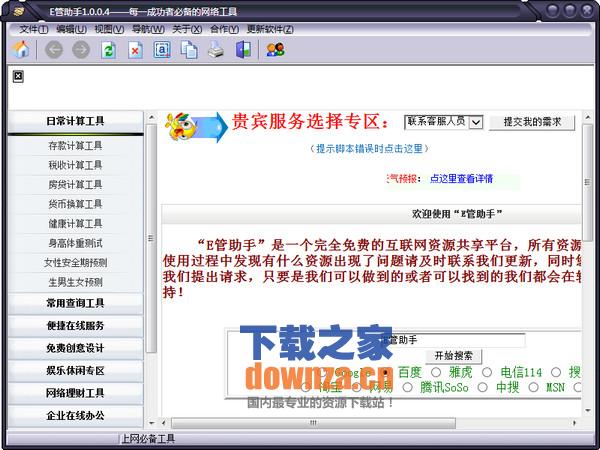The image size is (600, 450).
Task: Open the 关于(X) menu
Action: (x=187, y=29)
